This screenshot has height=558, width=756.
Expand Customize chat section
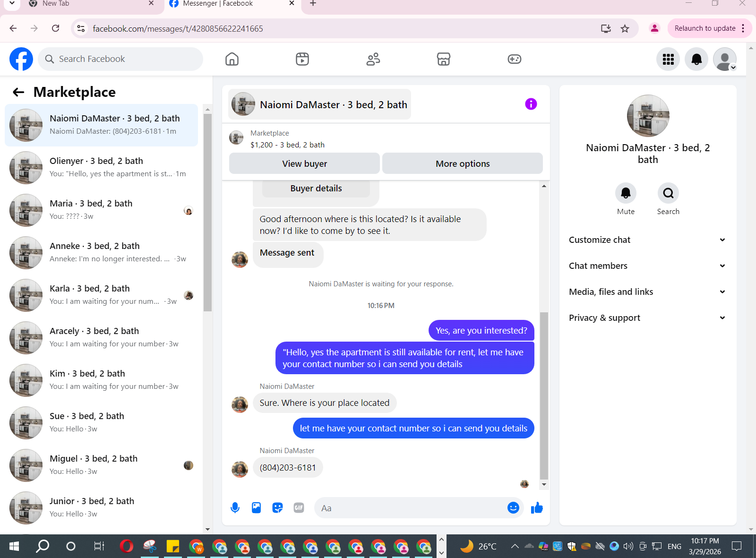[647, 240]
